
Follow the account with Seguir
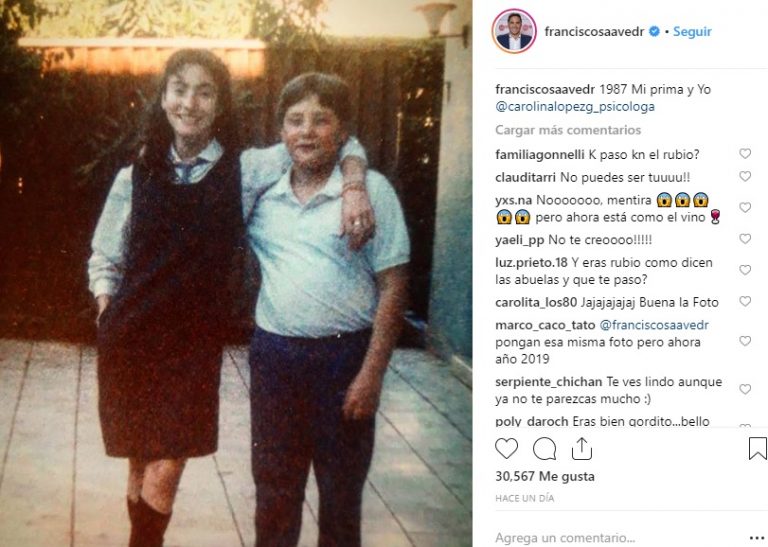point(692,31)
